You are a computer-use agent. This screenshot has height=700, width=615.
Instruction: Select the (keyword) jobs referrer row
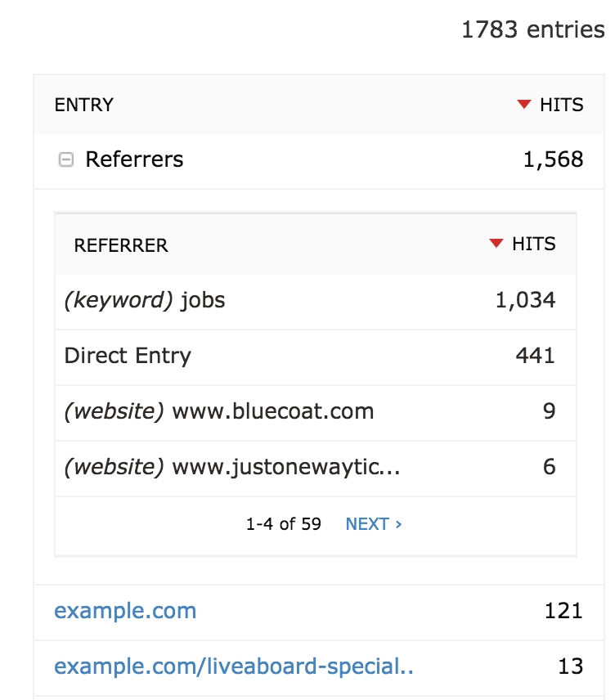245,300
